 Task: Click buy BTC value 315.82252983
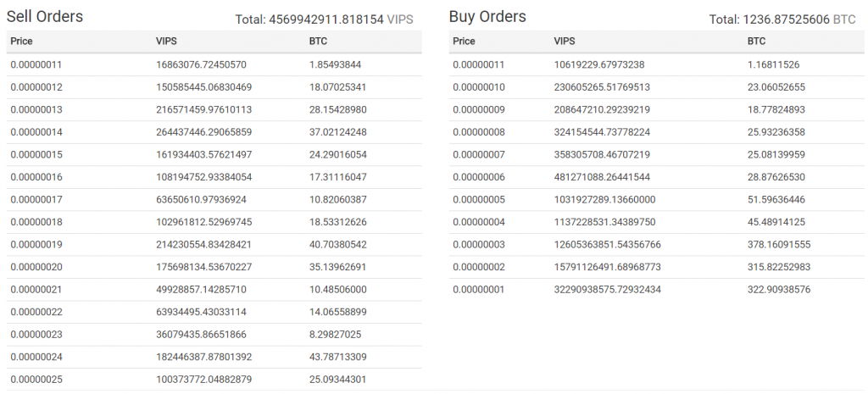(779, 267)
